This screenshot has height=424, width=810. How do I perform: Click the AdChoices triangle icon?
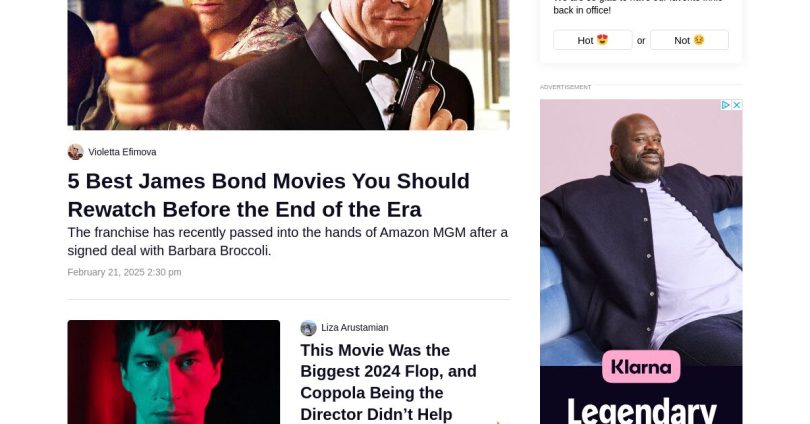coord(726,105)
